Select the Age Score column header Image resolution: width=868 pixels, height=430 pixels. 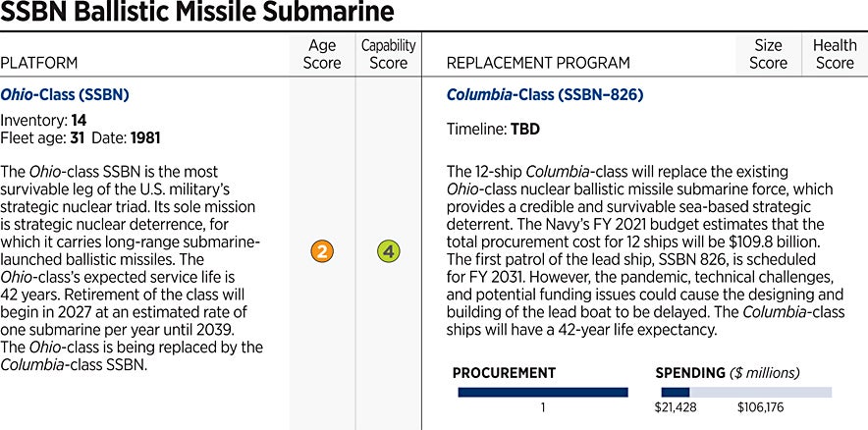[x=323, y=54]
